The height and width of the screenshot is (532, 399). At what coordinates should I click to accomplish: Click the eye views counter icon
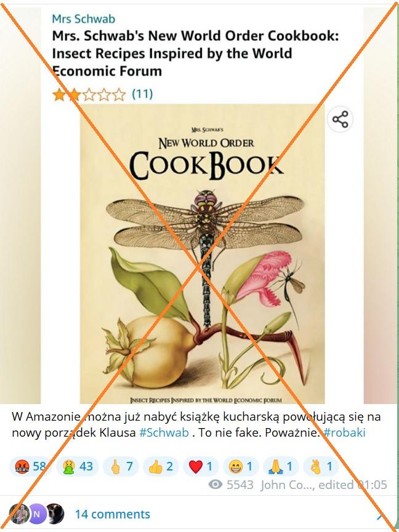pos(216,485)
